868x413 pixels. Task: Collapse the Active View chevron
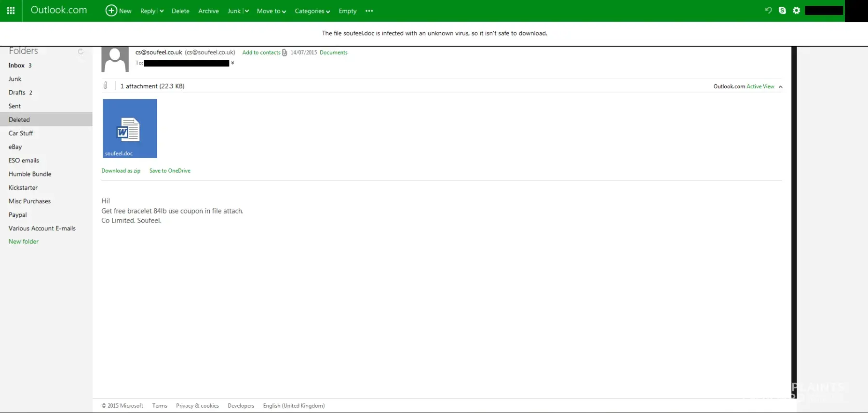coord(780,87)
